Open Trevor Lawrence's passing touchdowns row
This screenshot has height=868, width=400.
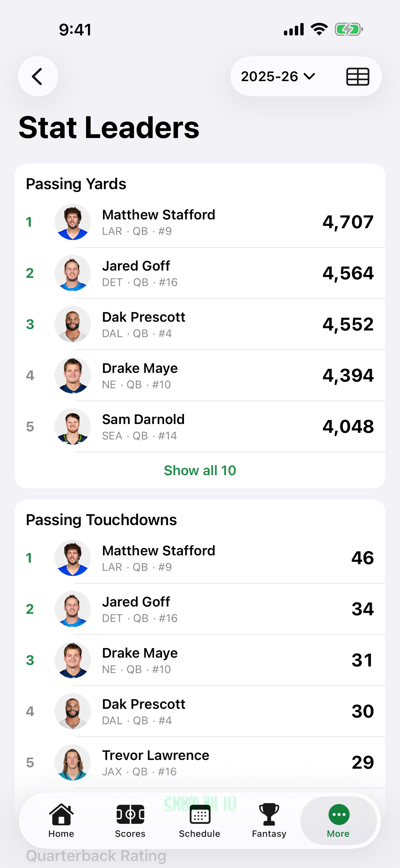point(200,763)
